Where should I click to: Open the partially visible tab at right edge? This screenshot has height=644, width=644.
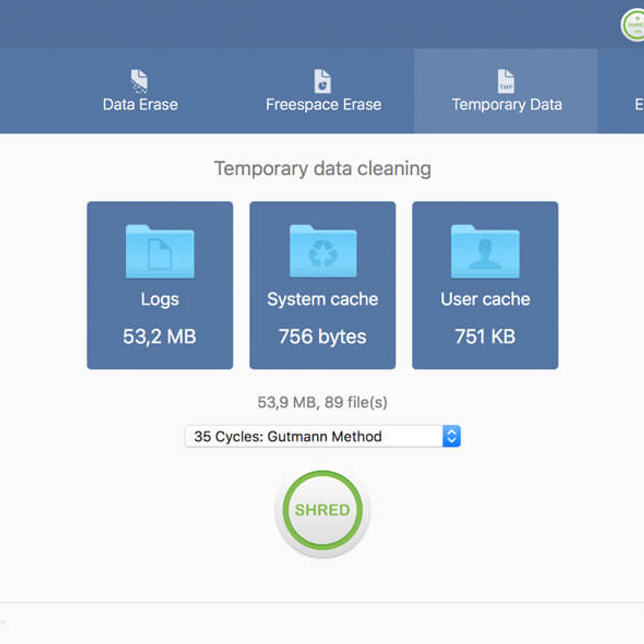coord(638,105)
